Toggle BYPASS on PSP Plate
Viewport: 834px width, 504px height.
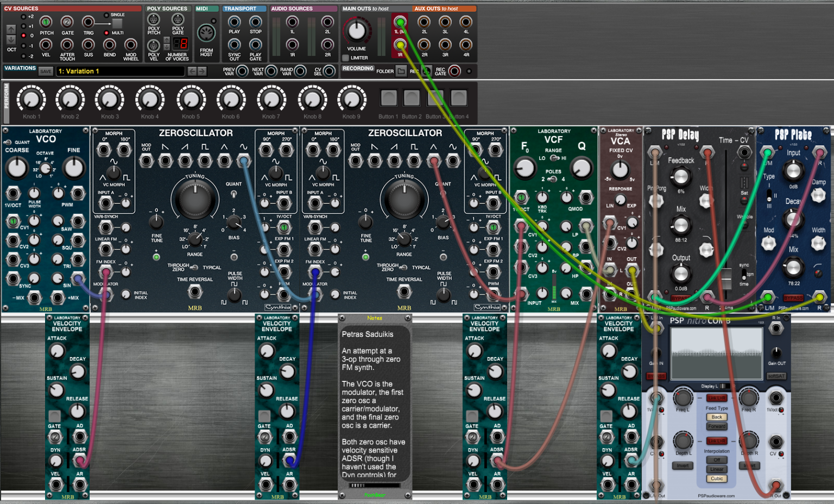[793, 298]
